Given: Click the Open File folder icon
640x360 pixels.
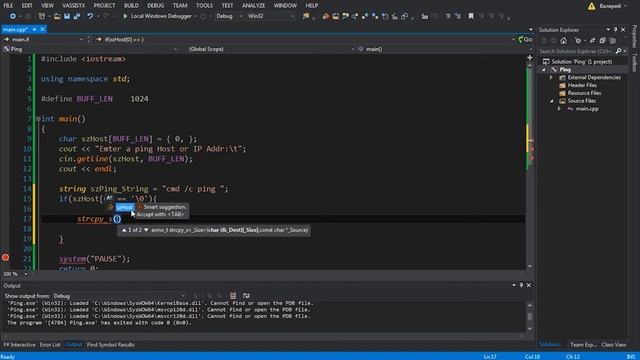Looking at the screenshot, I should (x=57, y=16).
